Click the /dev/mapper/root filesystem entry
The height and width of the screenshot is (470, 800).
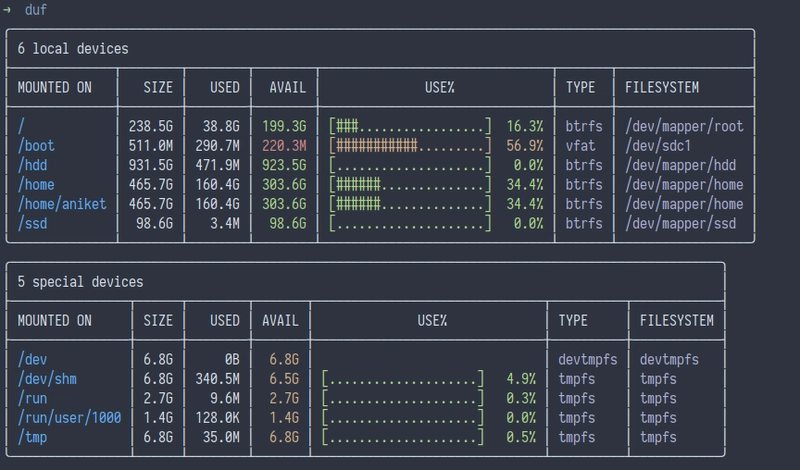[684, 127]
